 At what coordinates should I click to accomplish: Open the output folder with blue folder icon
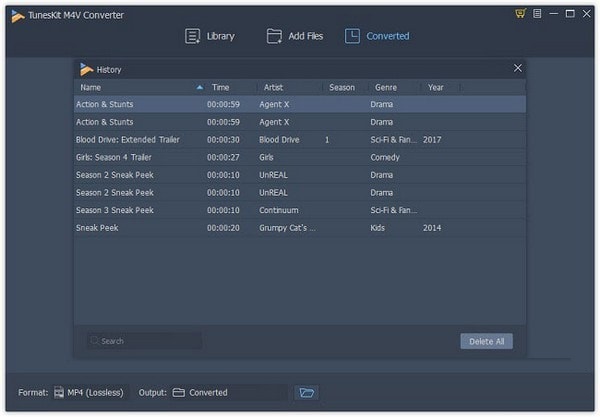(x=307, y=393)
